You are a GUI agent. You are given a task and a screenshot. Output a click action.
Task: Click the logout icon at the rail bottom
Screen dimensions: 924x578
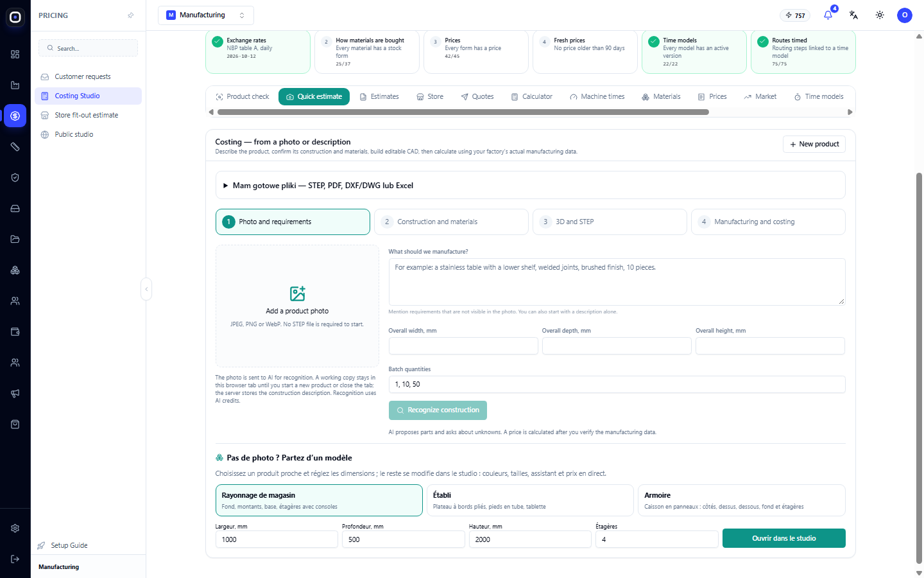(15, 559)
